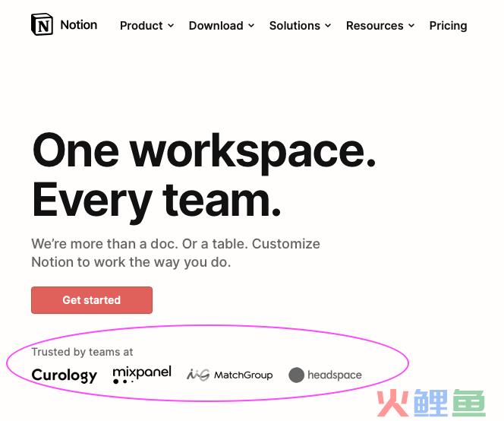The width and height of the screenshot is (504, 421).
Task: Click the One workspace. Every team. headline
Action: (x=203, y=176)
